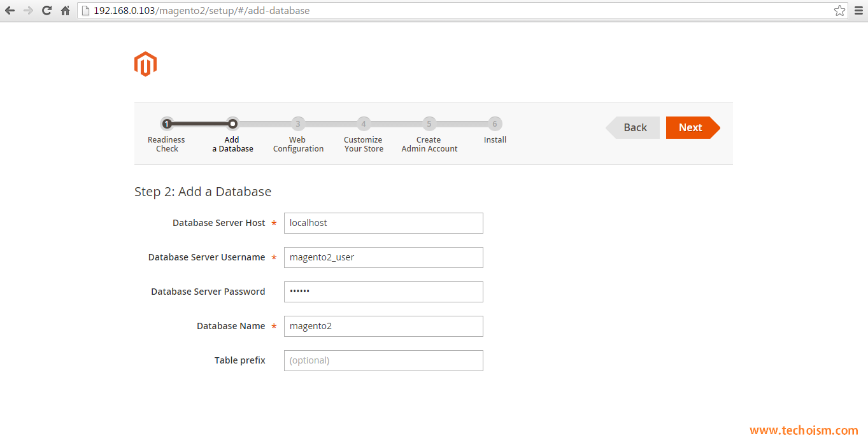Click the Database Name label
The image size is (868, 445).
(x=231, y=326)
